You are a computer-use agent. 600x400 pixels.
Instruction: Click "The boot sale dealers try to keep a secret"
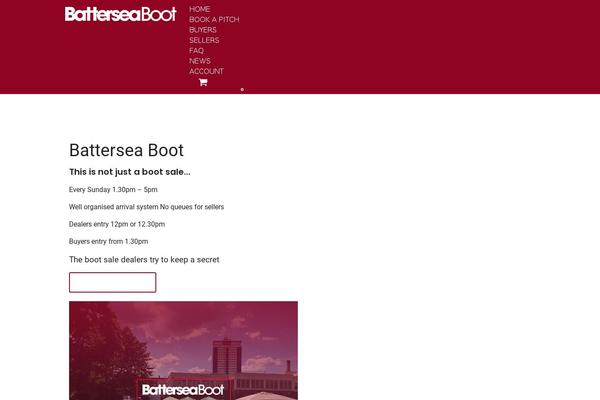(144, 260)
